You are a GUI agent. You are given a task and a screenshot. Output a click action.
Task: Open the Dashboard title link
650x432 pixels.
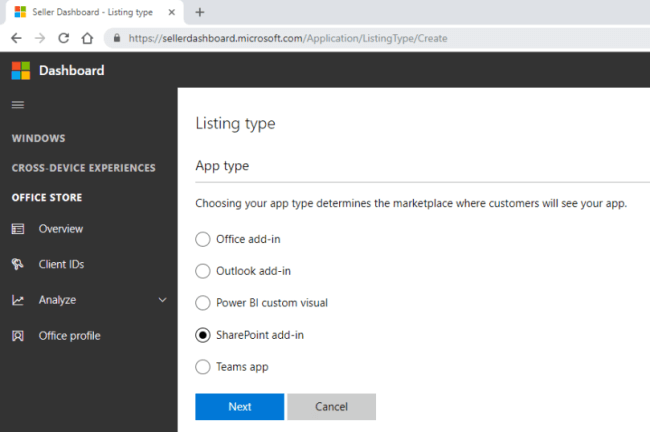(x=71, y=70)
